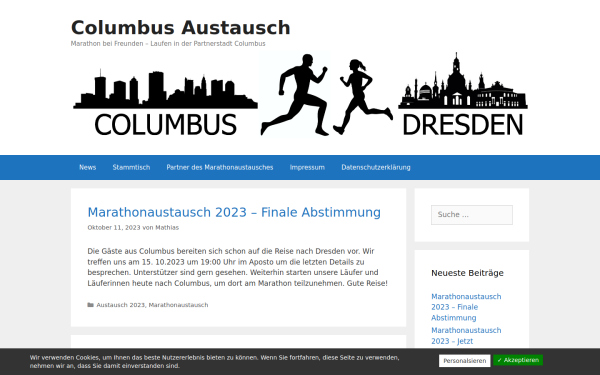Viewport: 600px width, 375px height.
Task: Go to the Stammtisch page
Action: (x=131, y=167)
